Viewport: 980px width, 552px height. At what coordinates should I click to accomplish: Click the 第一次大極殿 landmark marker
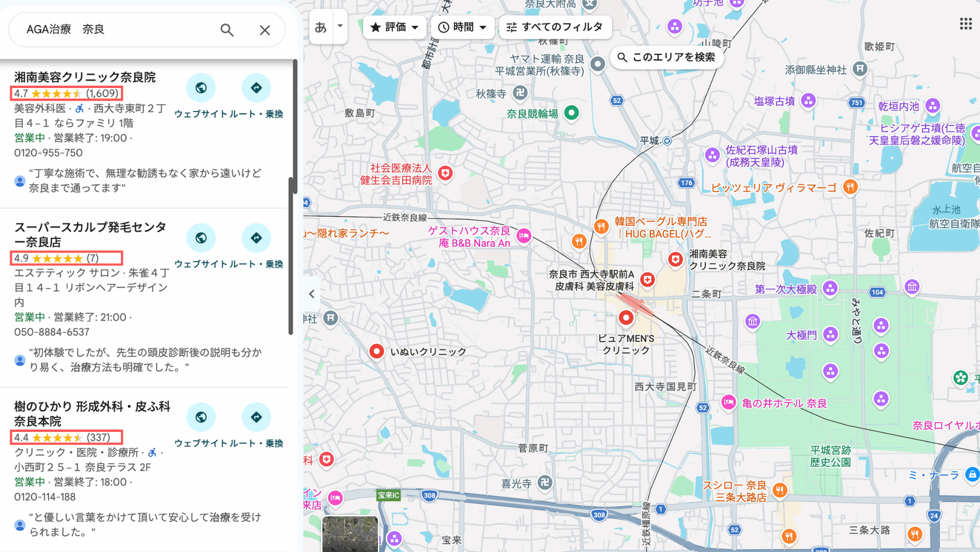(830, 288)
